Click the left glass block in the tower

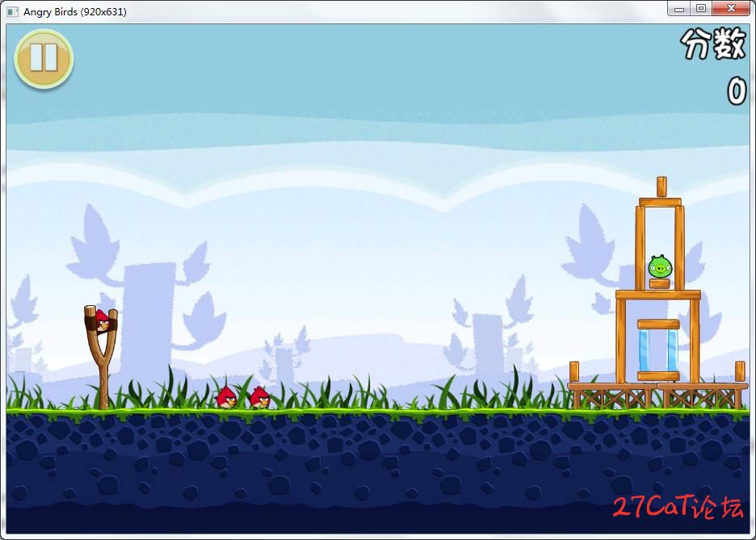click(x=643, y=350)
